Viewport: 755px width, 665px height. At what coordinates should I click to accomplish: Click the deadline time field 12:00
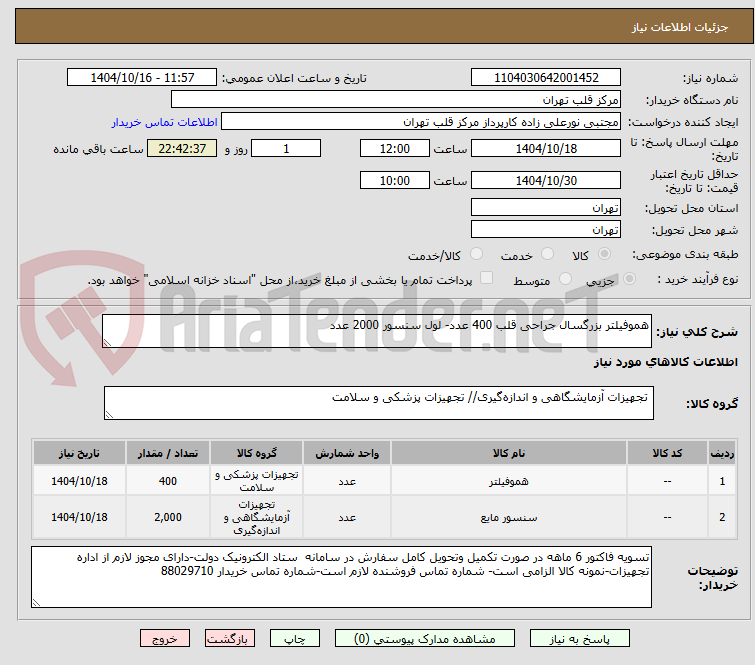(394, 148)
